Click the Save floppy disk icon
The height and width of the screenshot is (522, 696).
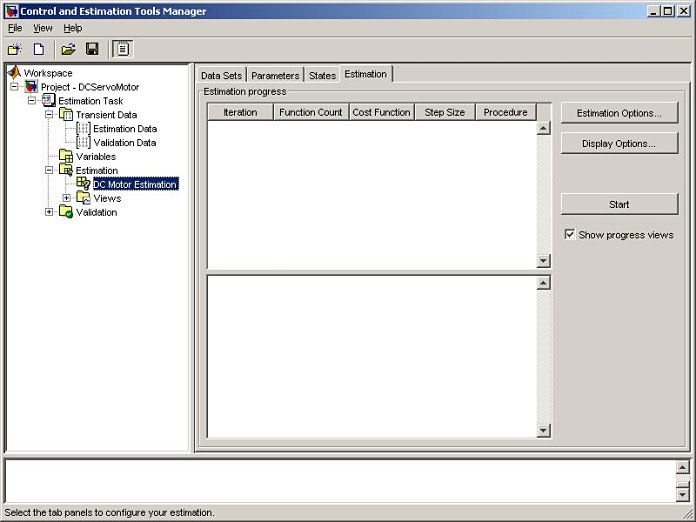(x=92, y=49)
